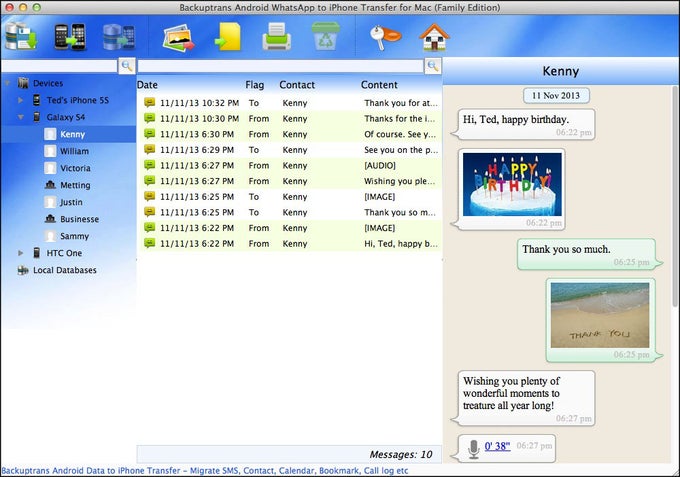The image size is (680, 477).
Task: Select the 6:22 PM [IMAGE] message row
Action: (290, 228)
